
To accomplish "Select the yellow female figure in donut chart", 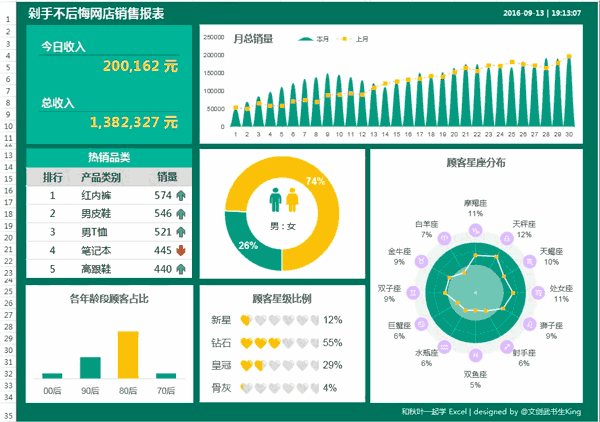I will click(292, 202).
